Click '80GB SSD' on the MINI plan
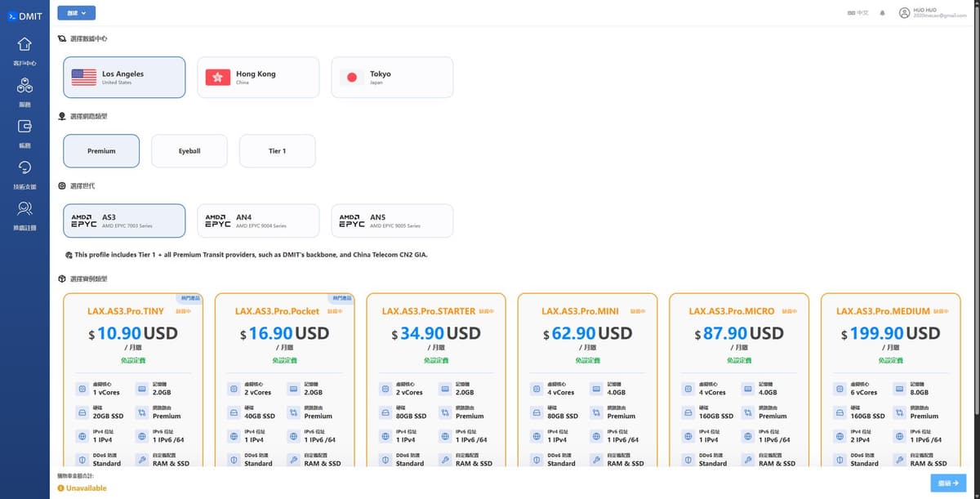This screenshot has height=499, width=980. [563, 416]
